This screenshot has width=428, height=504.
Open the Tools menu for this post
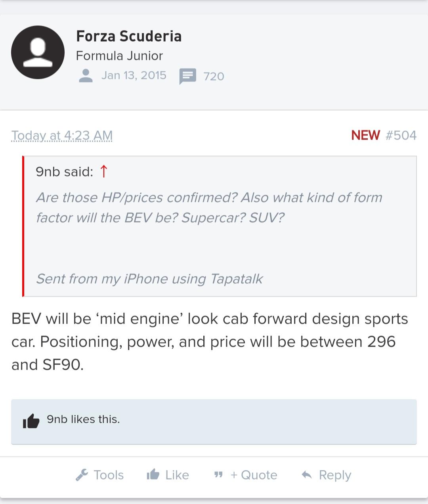[99, 475]
